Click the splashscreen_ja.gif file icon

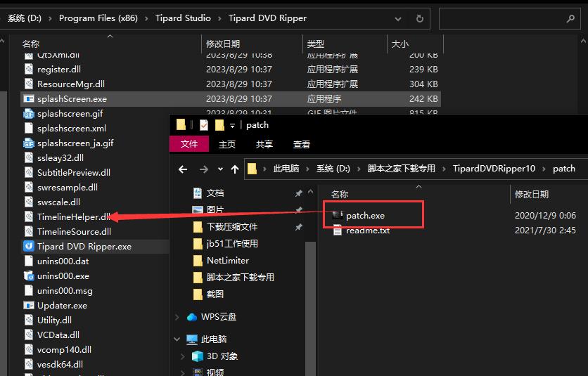point(29,143)
